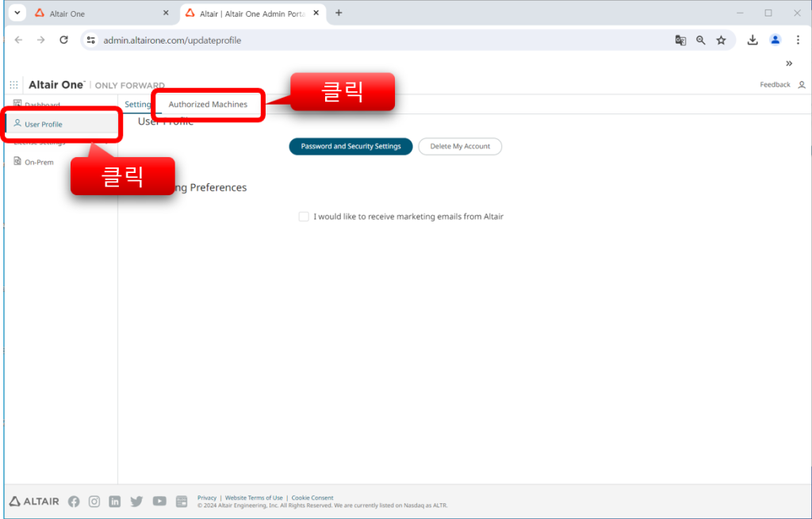The image size is (812, 519).
Task: Open user account icon next to Feedback
Action: [802, 84]
